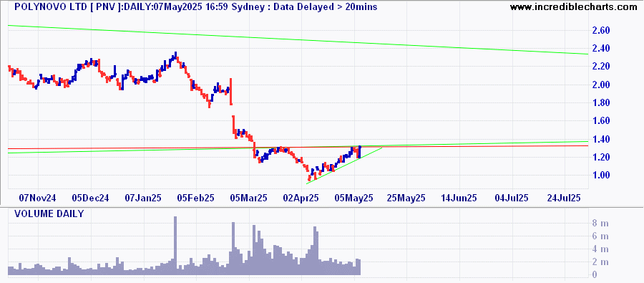This screenshot has width=644, height=283.
Task: Click the 2.20 price axis label
Action: click(600, 67)
